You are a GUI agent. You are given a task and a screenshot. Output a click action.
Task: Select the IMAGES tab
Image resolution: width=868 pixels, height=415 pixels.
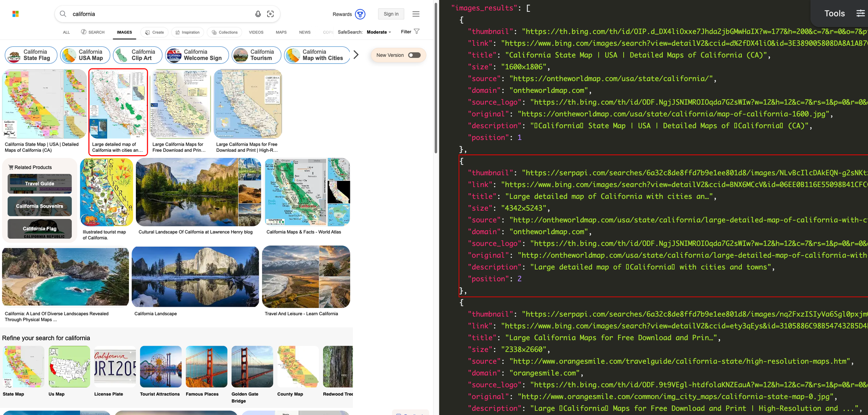[x=124, y=32]
